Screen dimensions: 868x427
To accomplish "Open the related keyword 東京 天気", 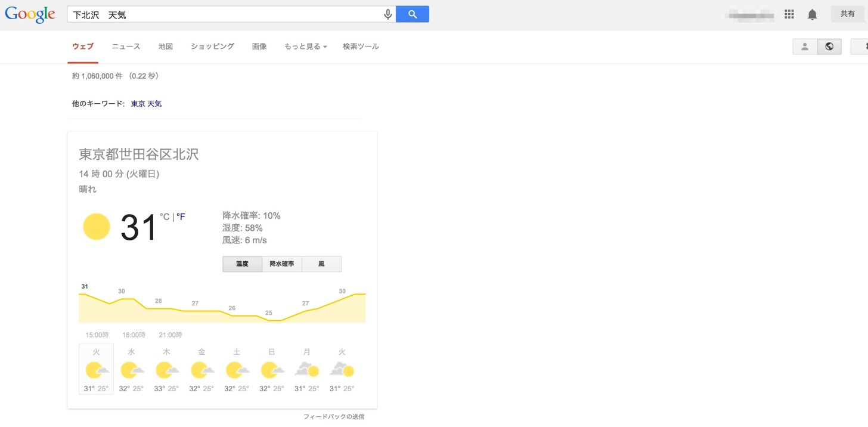I will [147, 104].
